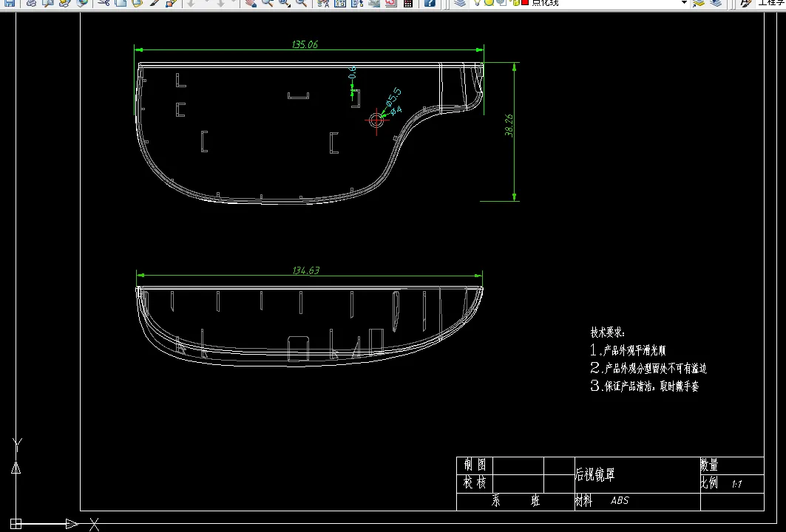The height and width of the screenshot is (532, 786).
Task: Select the 38.26 vertical dimension text
Action: click(509, 125)
